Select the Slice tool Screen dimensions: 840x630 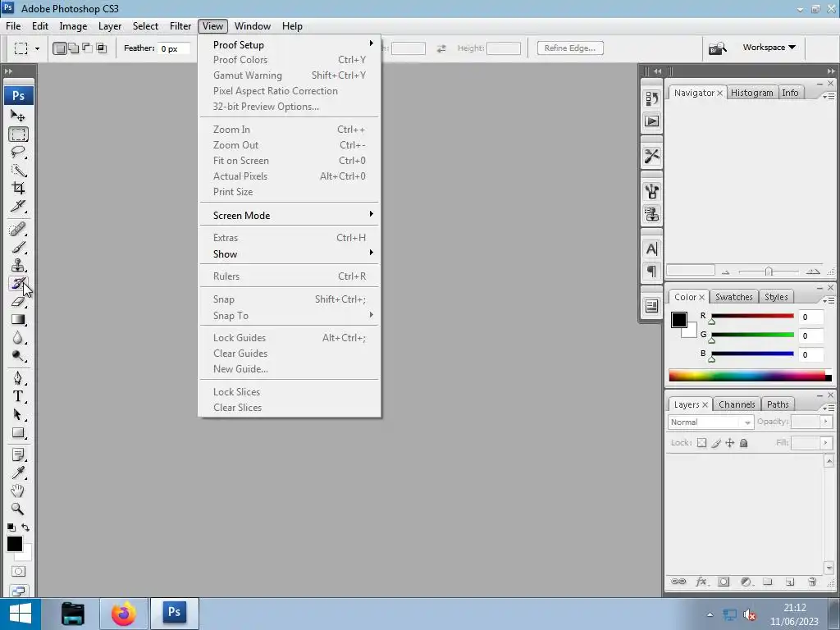tap(18, 206)
